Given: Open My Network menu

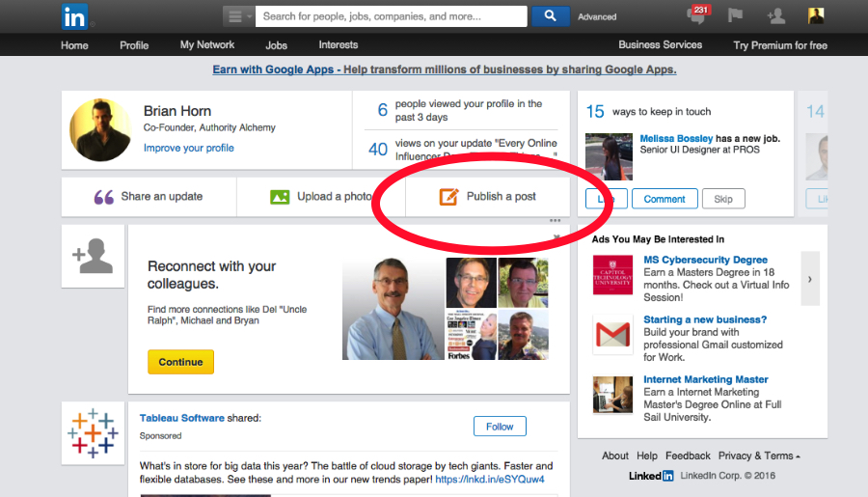Looking at the screenshot, I should [x=207, y=45].
